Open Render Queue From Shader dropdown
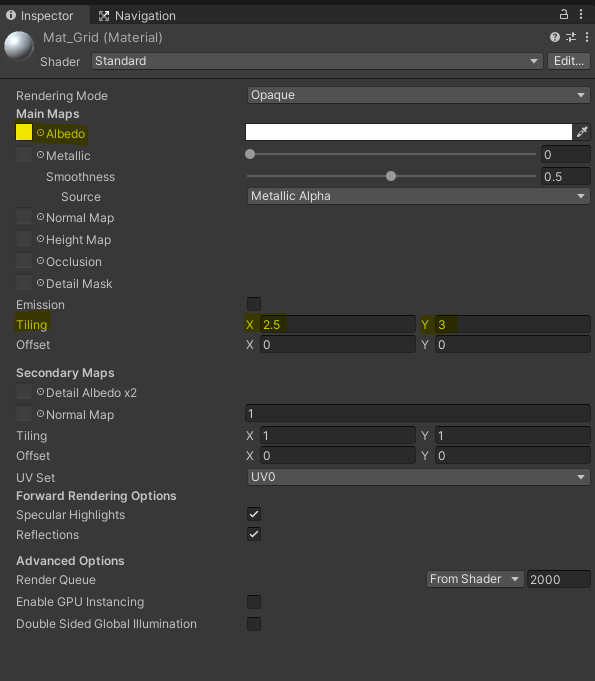Image resolution: width=595 pixels, height=681 pixels. [475, 579]
